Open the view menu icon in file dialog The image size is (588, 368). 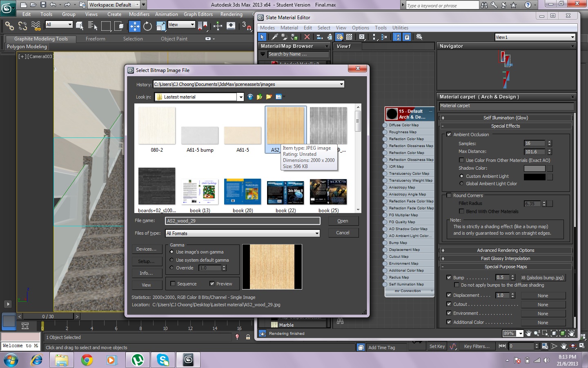pos(278,97)
